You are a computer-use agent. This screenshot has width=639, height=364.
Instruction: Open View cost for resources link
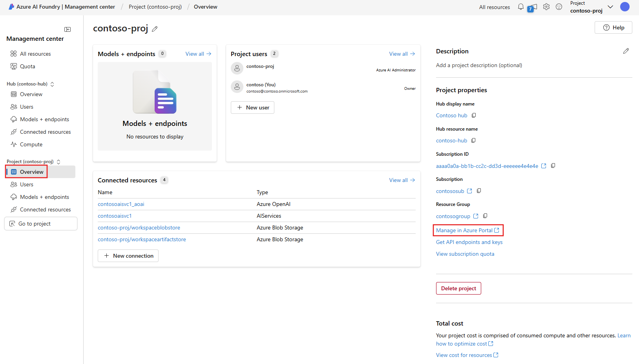click(x=467, y=355)
